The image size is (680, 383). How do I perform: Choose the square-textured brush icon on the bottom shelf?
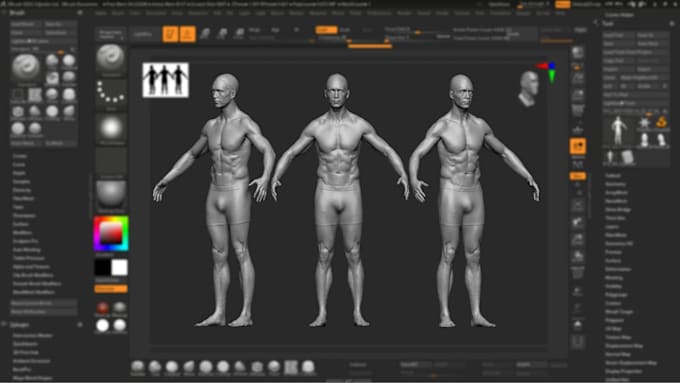pyautogui.click(x=291, y=367)
